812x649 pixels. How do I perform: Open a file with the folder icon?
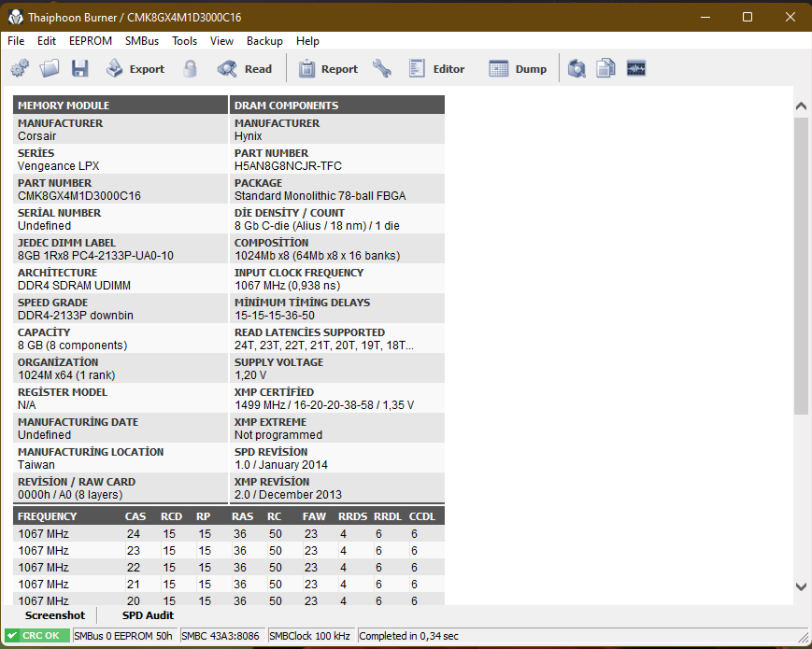[50, 68]
